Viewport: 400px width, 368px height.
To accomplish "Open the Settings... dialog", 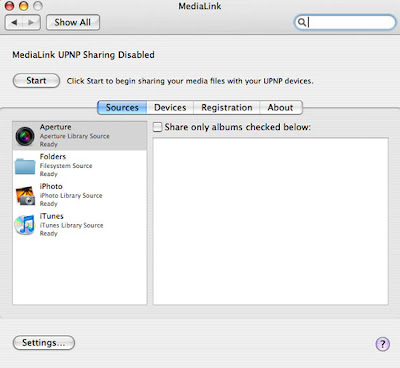I will click(x=44, y=343).
